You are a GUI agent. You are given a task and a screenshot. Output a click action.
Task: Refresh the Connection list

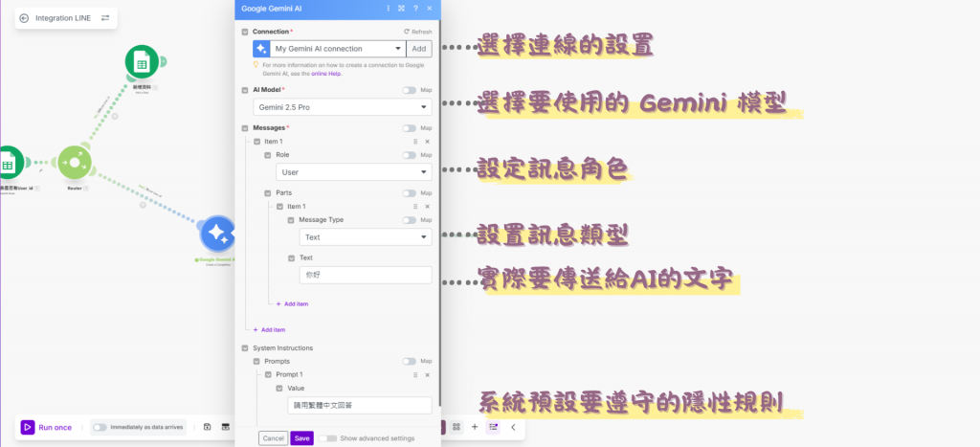417,32
